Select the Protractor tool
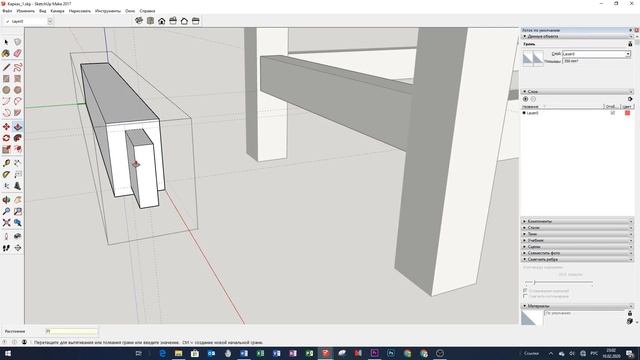 click(6, 175)
